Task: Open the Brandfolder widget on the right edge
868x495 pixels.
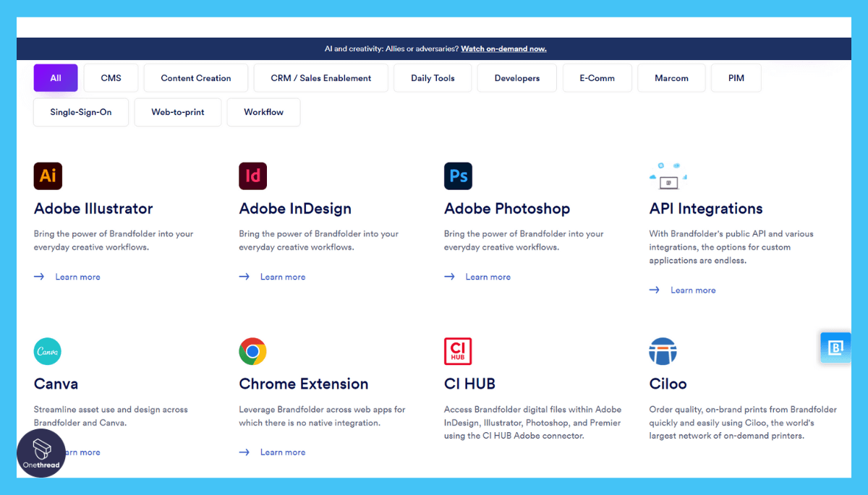Action: pos(835,348)
